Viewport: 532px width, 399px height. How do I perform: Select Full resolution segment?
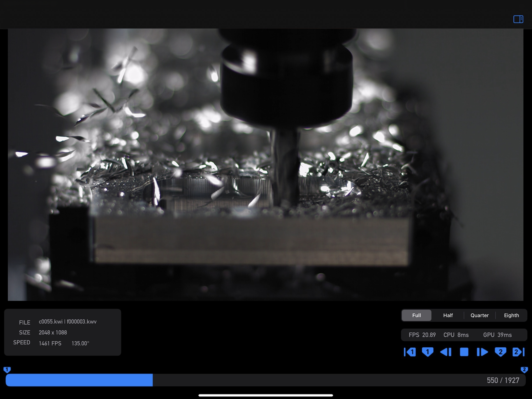[417, 315]
